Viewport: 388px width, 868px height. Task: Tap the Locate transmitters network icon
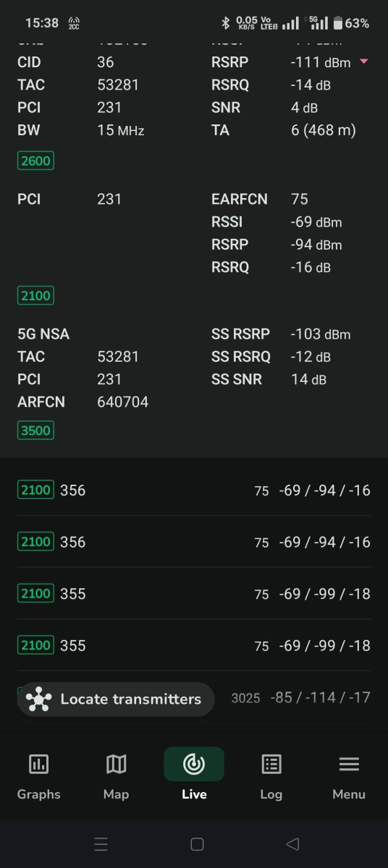click(38, 699)
